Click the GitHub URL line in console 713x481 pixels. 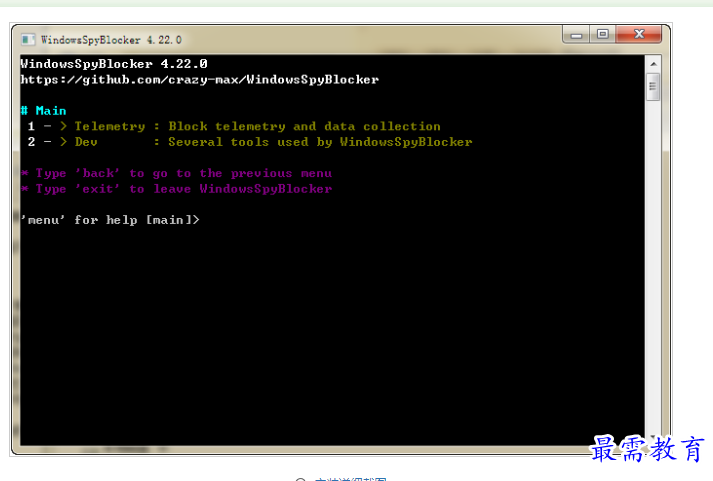[x=200, y=80]
